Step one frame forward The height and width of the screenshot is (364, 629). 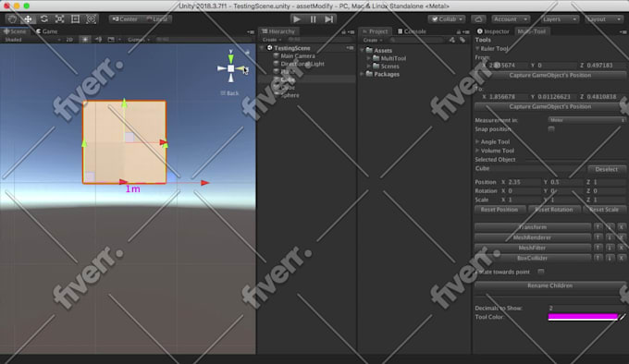(x=329, y=18)
